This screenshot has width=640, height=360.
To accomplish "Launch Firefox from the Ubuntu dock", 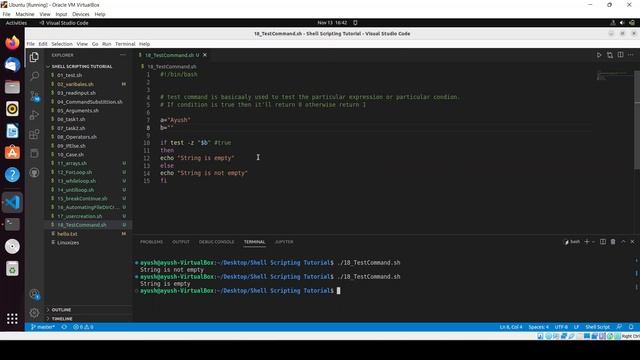I will pyautogui.click(x=12, y=42).
